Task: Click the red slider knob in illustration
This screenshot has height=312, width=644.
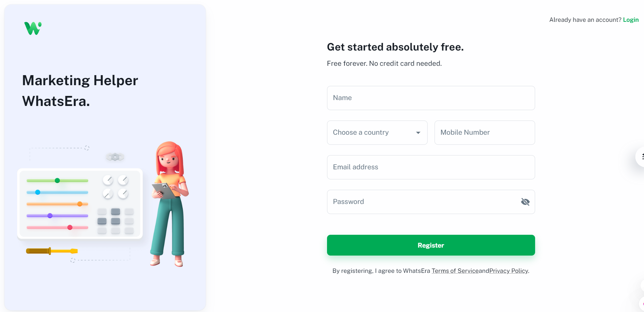Action: point(70,228)
